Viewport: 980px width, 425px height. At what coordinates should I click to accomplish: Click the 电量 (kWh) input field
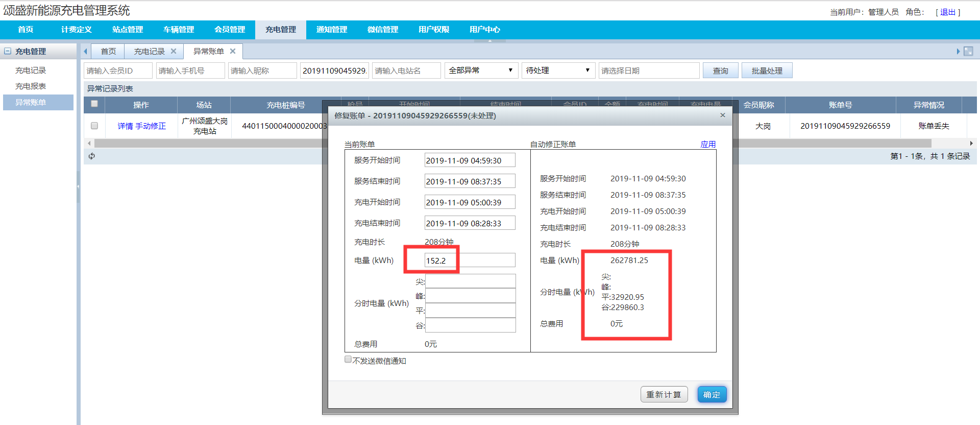tap(470, 261)
